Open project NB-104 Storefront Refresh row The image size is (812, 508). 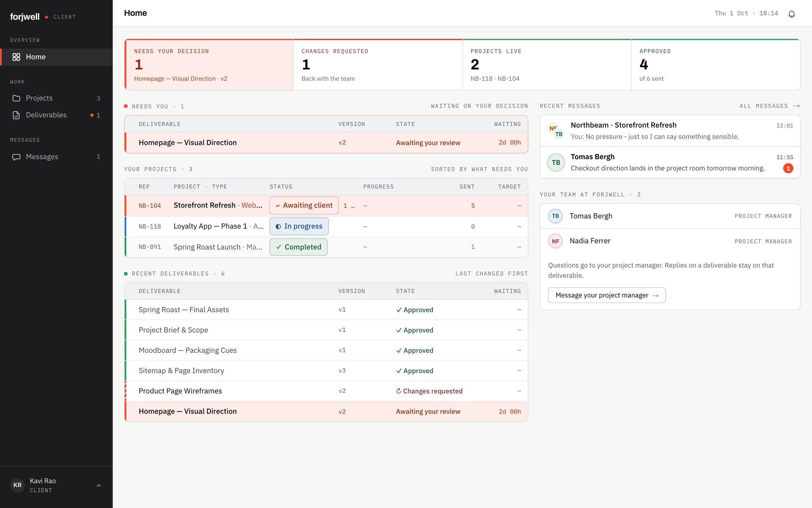(326, 206)
